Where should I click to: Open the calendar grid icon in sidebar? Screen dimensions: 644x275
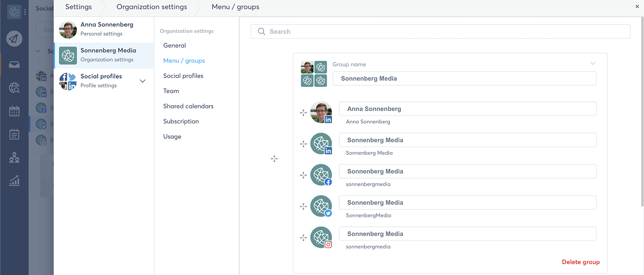(14, 111)
